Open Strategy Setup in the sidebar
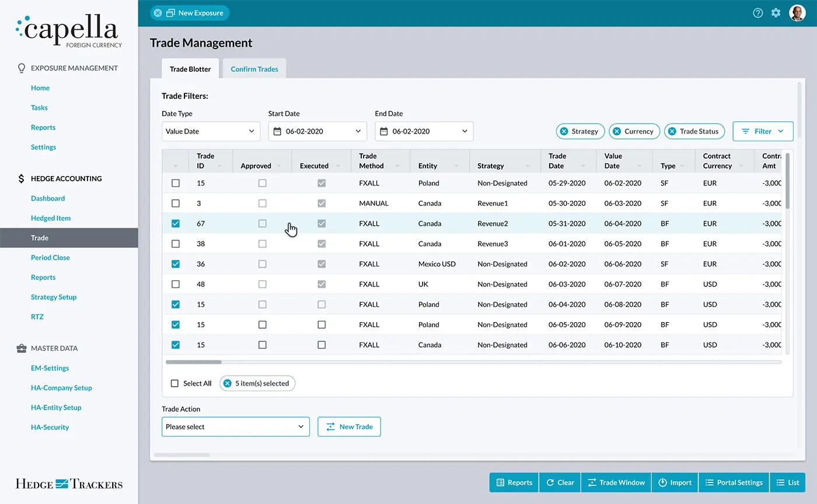The image size is (817, 504). pyautogui.click(x=54, y=297)
